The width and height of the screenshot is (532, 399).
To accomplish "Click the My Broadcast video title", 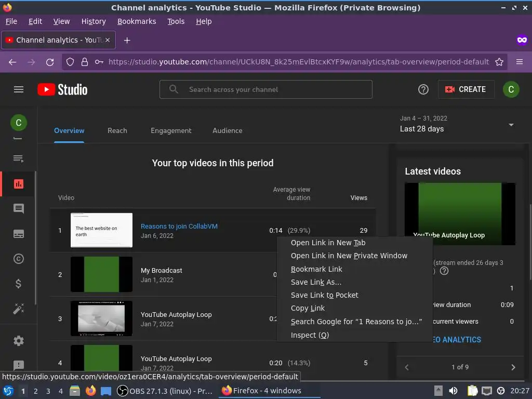I will 162,270.
